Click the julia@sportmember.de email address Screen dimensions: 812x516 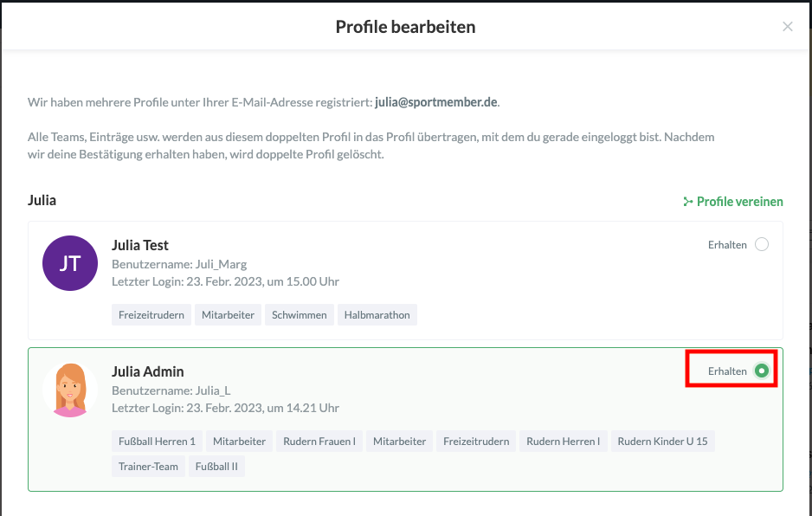(x=435, y=102)
